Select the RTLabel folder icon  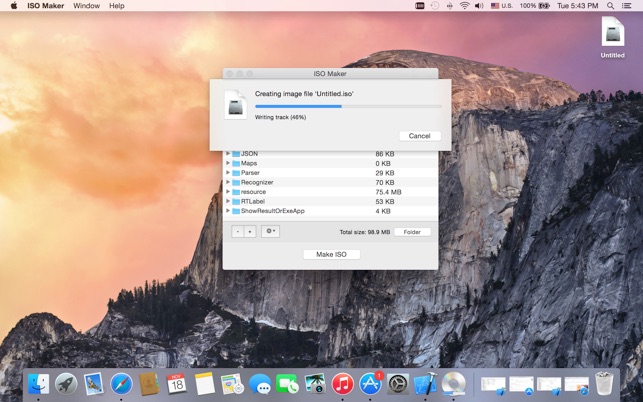[236, 201]
